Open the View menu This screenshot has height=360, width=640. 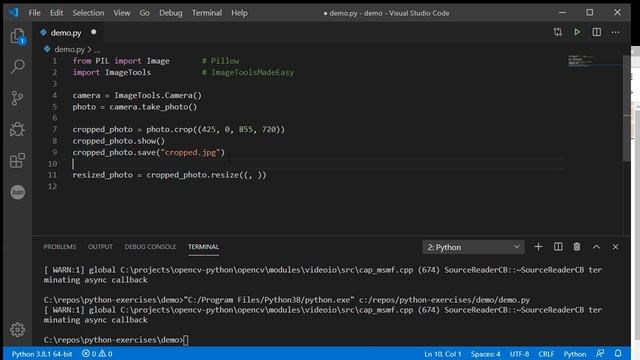pos(122,13)
